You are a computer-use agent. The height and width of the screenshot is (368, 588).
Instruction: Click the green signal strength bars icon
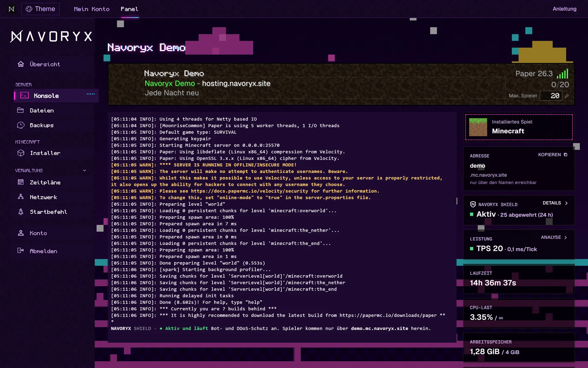tap(563, 74)
